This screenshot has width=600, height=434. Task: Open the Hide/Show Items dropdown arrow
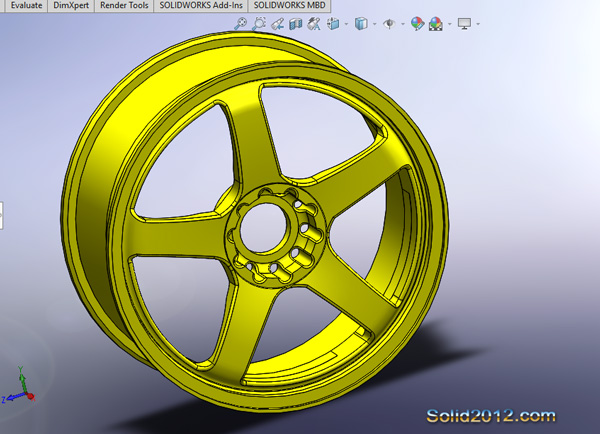pyautogui.click(x=402, y=24)
